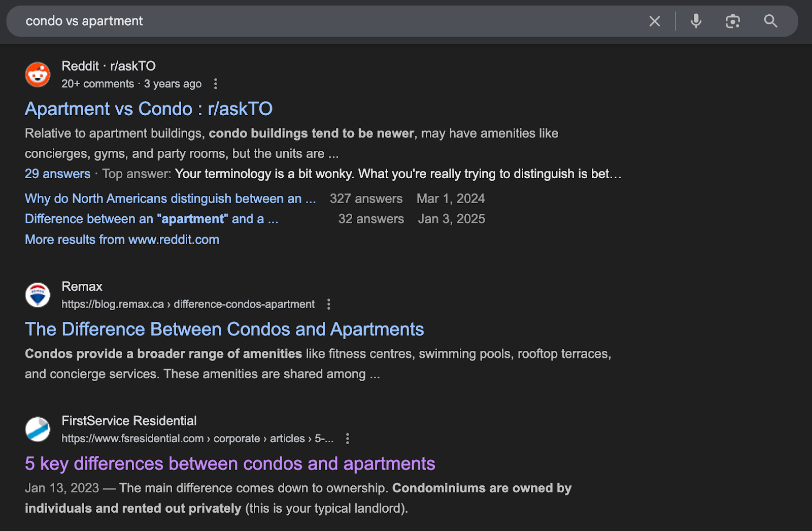Open the Remax favicon result
This screenshot has height=531, width=812.
pos(38,295)
